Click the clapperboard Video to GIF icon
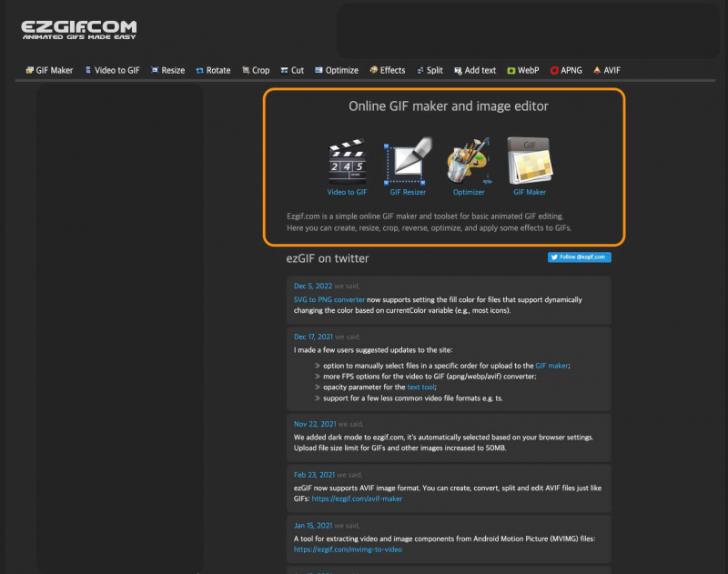728x574 pixels. pyautogui.click(x=348, y=162)
